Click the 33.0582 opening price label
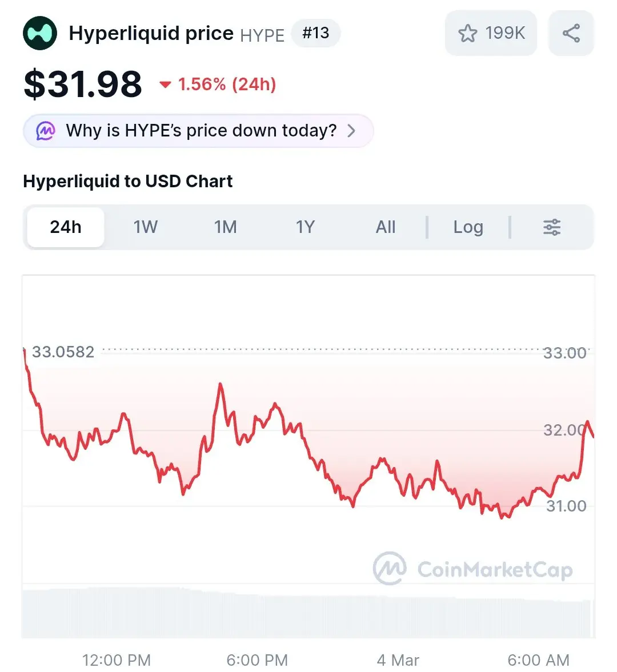This screenshot has height=672, width=617. pyautogui.click(x=63, y=352)
